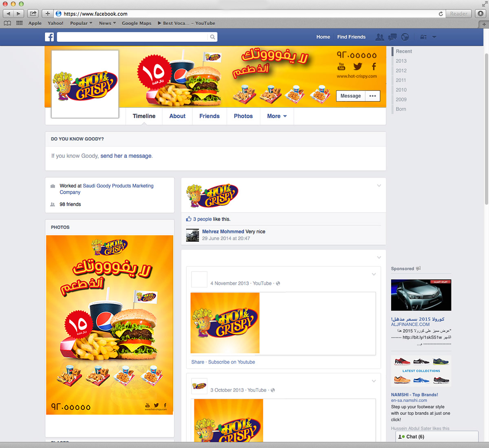Open the Photos tab
The width and height of the screenshot is (489, 448).
(243, 116)
